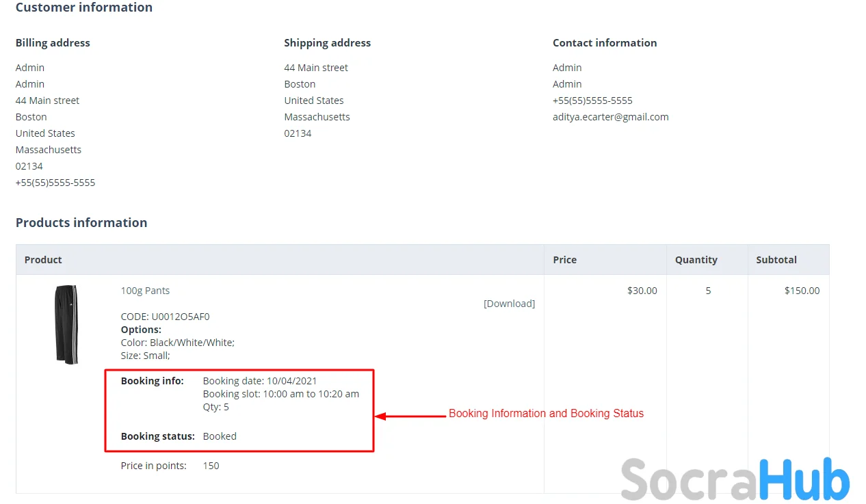The width and height of the screenshot is (866, 504).
Task: Click the Booking date 10/04/2021 text
Action: coord(260,381)
